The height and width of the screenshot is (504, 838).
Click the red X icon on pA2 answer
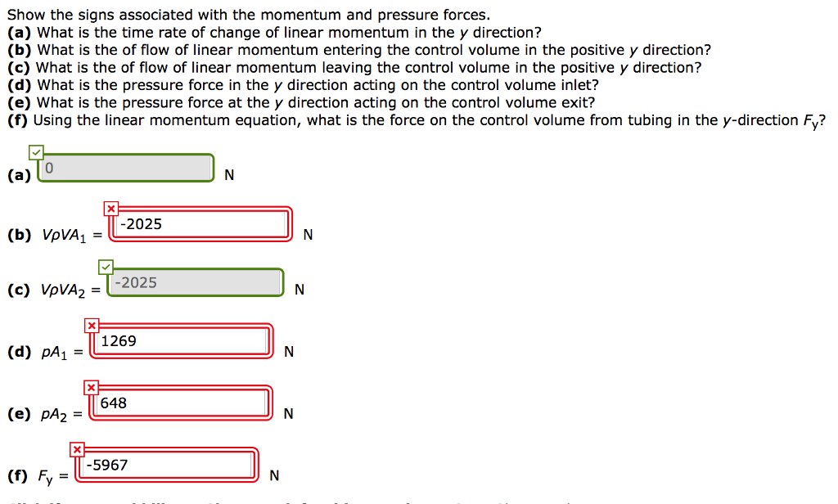(92, 387)
